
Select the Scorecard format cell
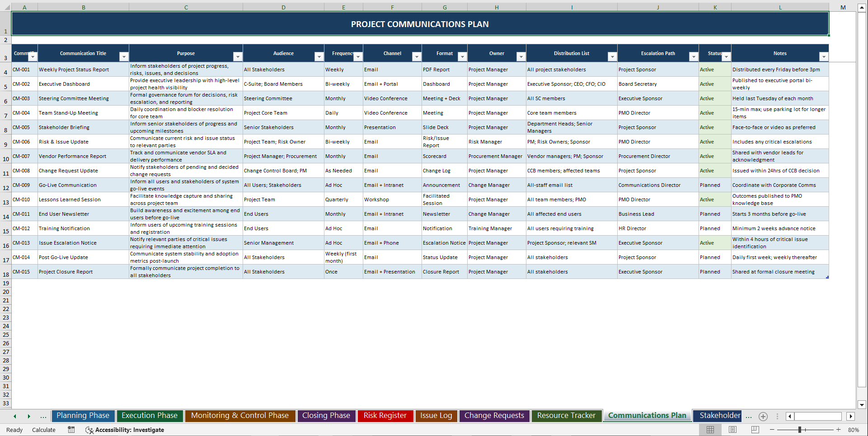pos(445,156)
